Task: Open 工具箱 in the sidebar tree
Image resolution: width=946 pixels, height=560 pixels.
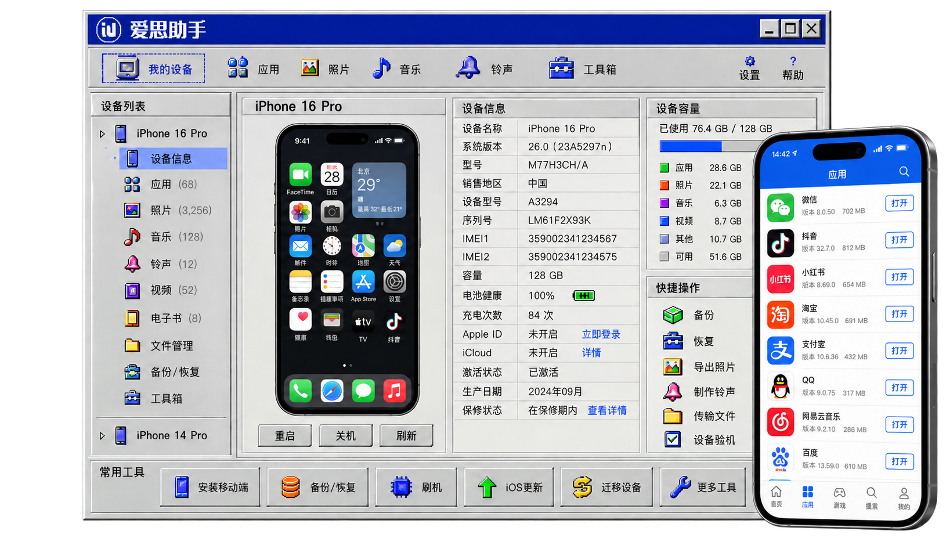Action: (x=153, y=399)
